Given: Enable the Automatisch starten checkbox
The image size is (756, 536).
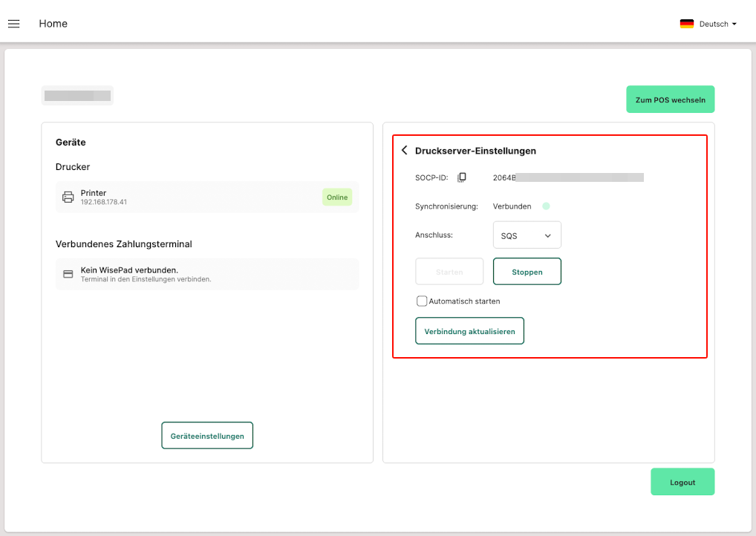Looking at the screenshot, I should coord(422,301).
